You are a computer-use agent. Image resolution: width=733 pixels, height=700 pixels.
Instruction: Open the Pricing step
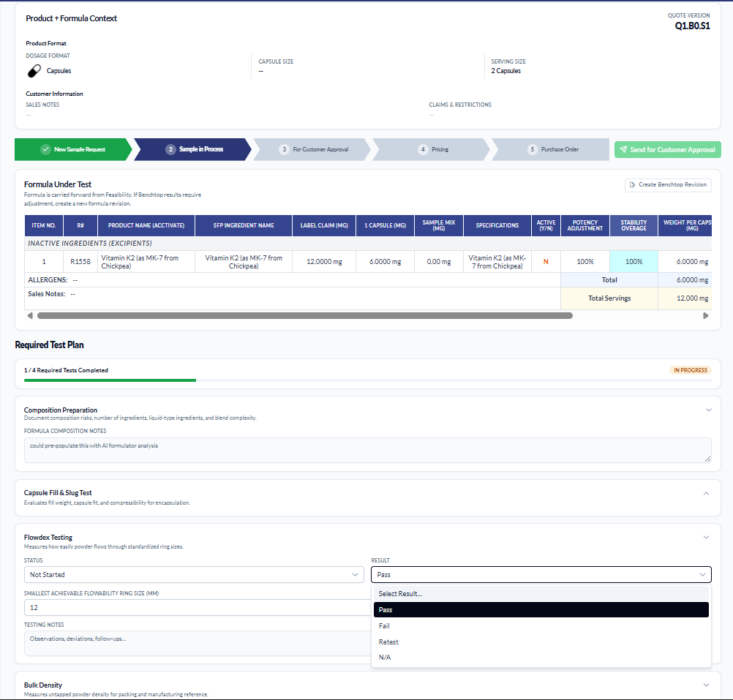pyautogui.click(x=431, y=149)
